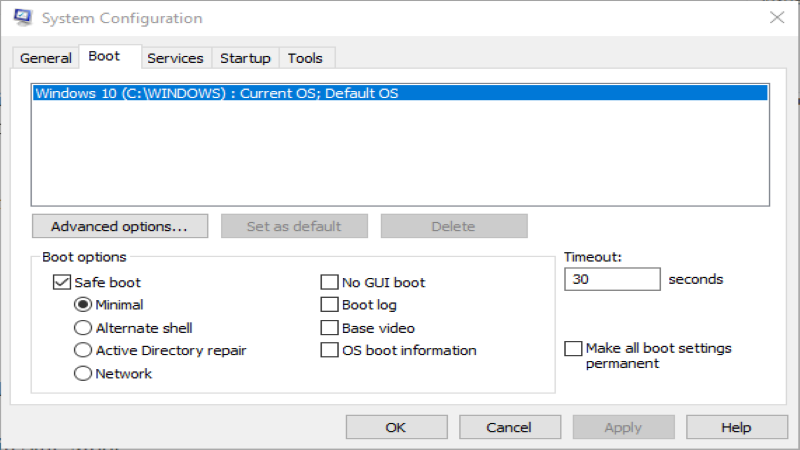This screenshot has height=450, width=800.
Task: Go to the Startup tab
Action: (x=245, y=58)
